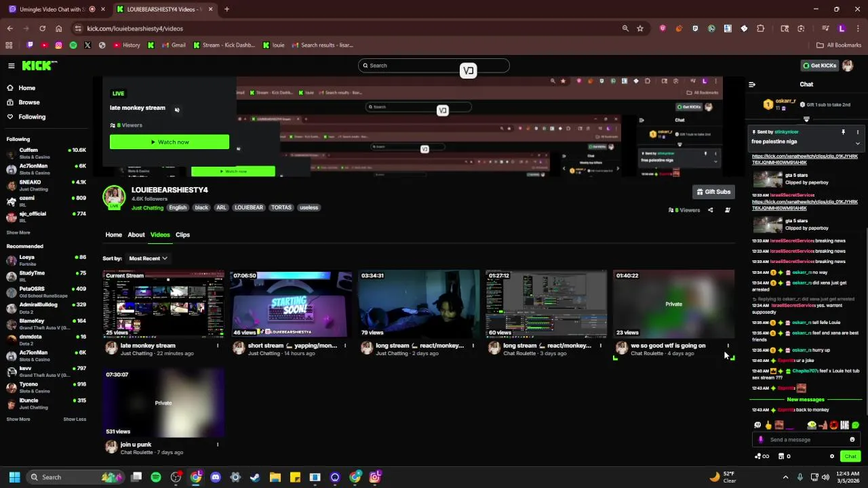Select Home in the left sidebar

pos(27,88)
